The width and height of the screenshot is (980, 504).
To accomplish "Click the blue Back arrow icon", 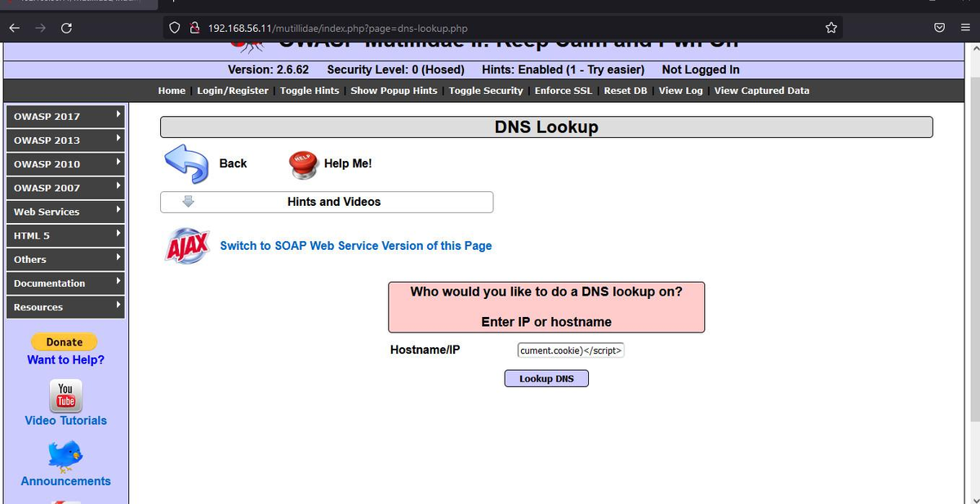I will coord(187,164).
